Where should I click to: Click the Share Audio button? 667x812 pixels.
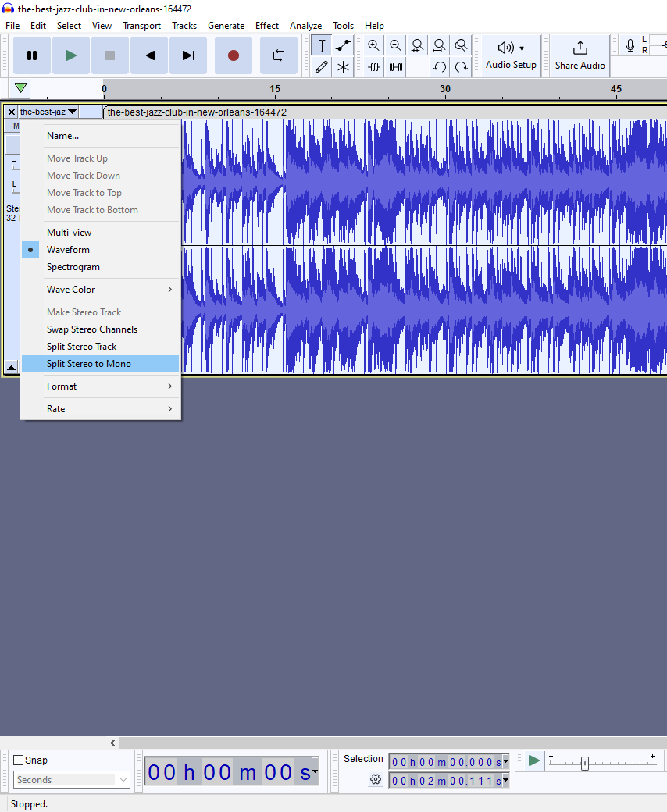click(580, 55)
